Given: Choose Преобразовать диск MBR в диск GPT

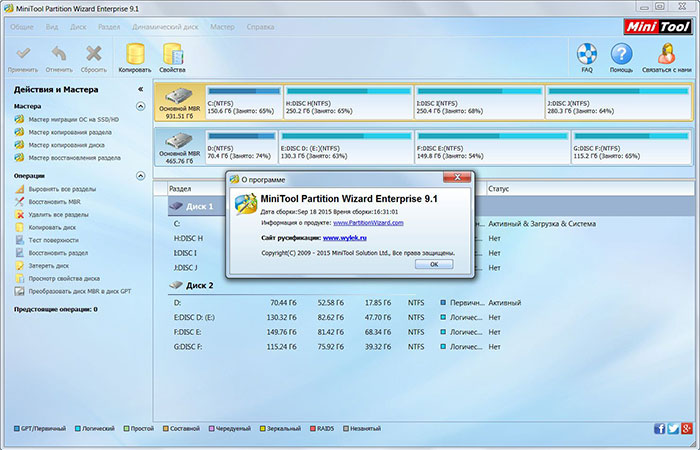Looking at the screenshot, I should tap(73, 291).
